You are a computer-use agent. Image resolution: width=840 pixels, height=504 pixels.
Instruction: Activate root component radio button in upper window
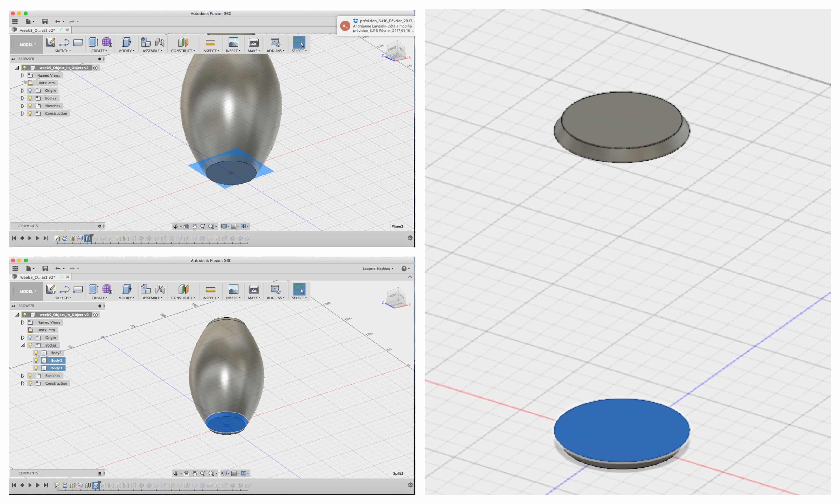click(x=95, y=68)
